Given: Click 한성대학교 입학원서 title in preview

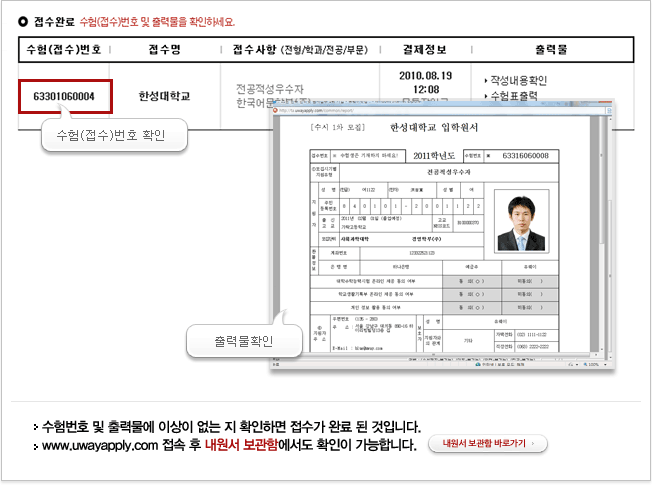Looking at the screenshot, I should [x=434, y=127].
